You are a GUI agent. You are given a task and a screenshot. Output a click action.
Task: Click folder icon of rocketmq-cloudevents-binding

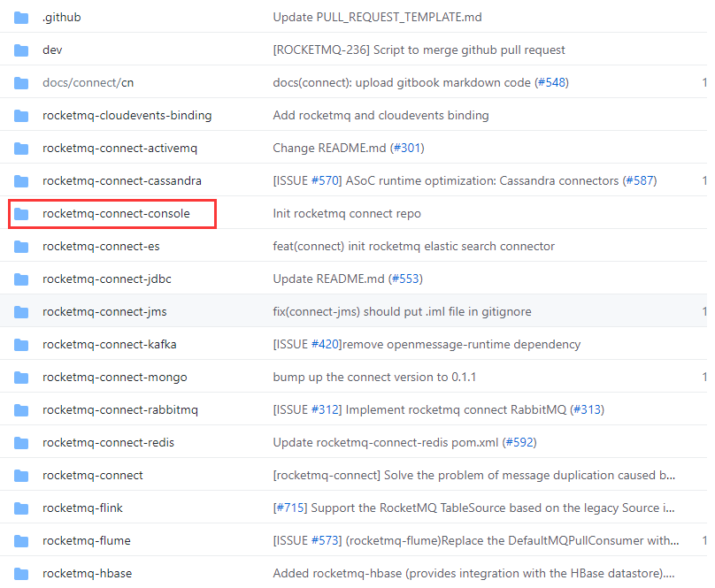point(21,116)
